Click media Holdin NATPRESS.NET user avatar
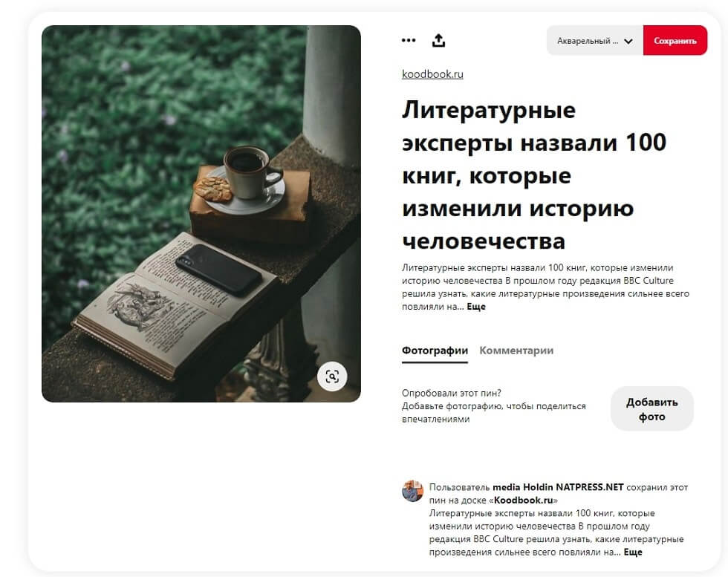The image size is (728, 577). (412, 491)
